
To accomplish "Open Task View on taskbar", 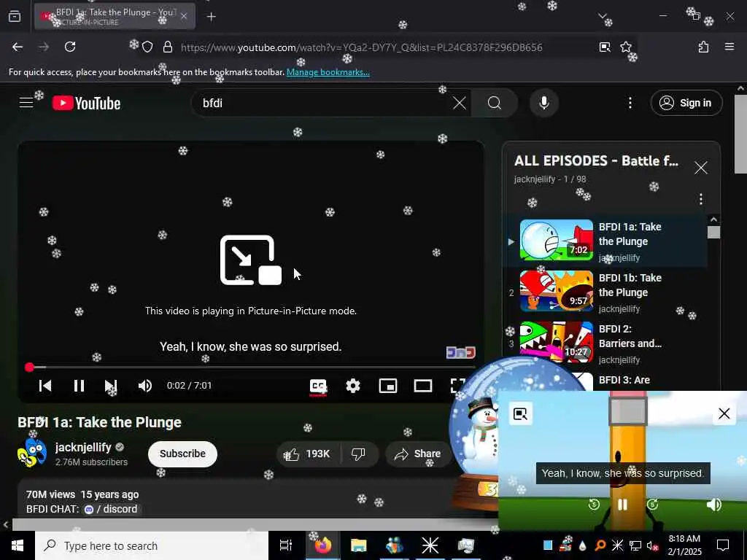I will point(285,545).
